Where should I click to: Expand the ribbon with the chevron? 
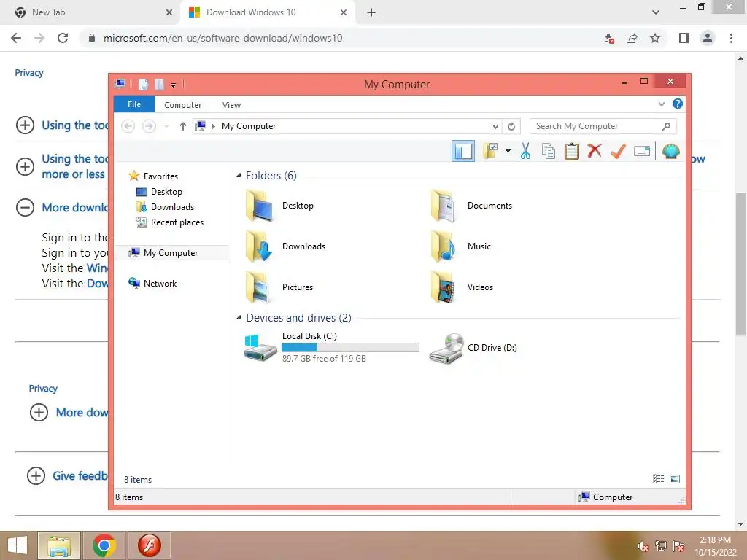661,104
